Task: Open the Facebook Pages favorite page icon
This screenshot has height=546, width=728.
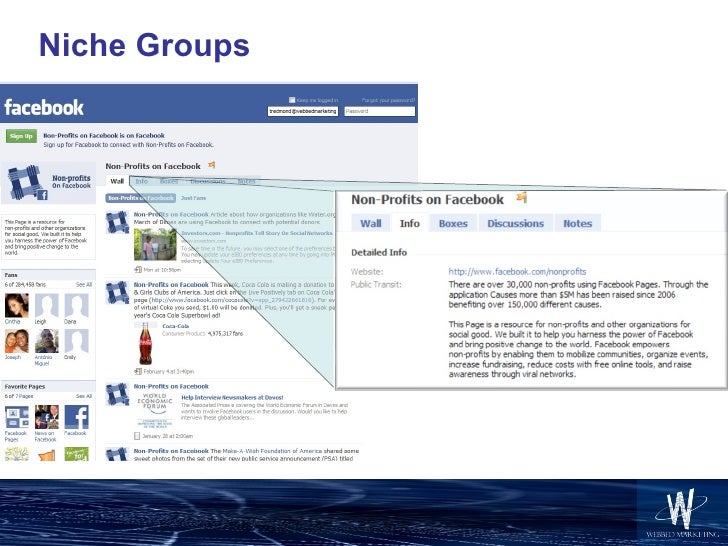Action: click(17, 417)
